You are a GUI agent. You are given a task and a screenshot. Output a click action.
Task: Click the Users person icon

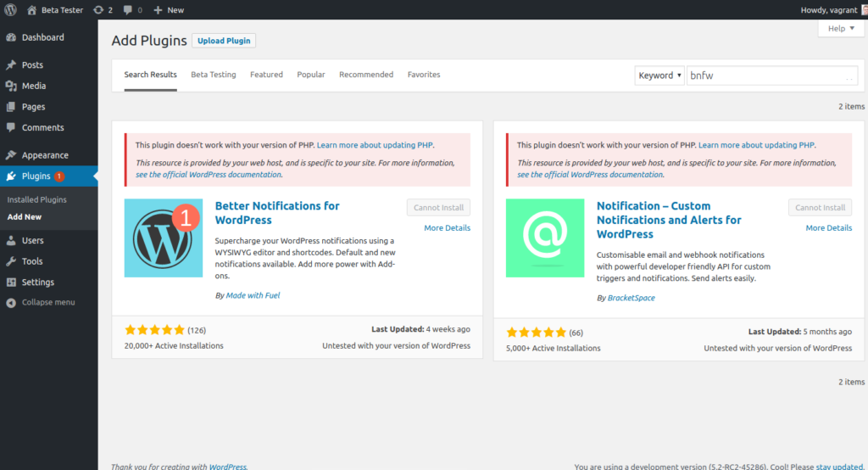(x=11, y=241)
